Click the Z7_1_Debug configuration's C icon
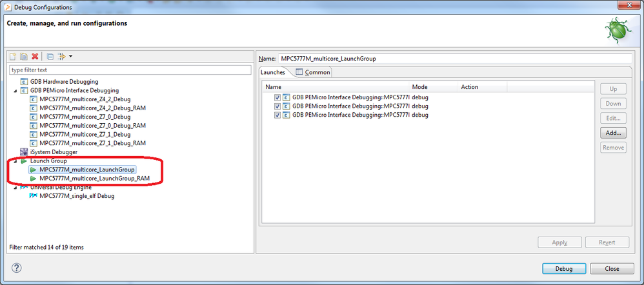The height and width of the screenshot is (285, 644). (x=34, y=135)
